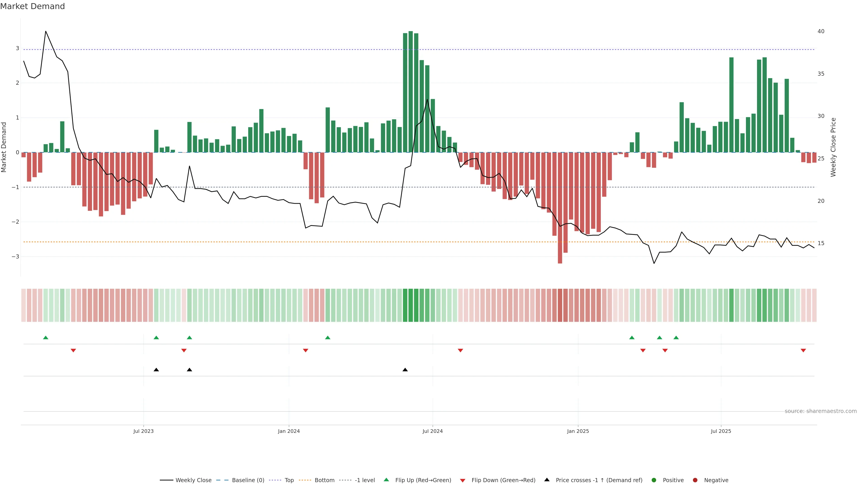Image resolution: width=868 pixels, height=488 pixels.
Task: Click the Bottom legend item
Action: click(324, 480)
